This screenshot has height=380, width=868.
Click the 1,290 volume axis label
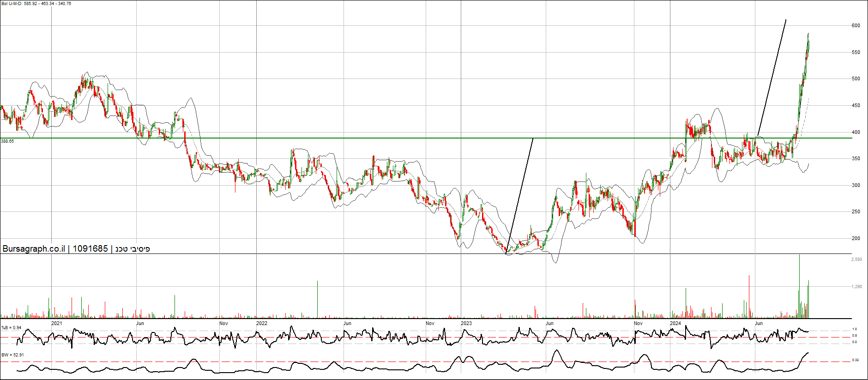point(856,287)
